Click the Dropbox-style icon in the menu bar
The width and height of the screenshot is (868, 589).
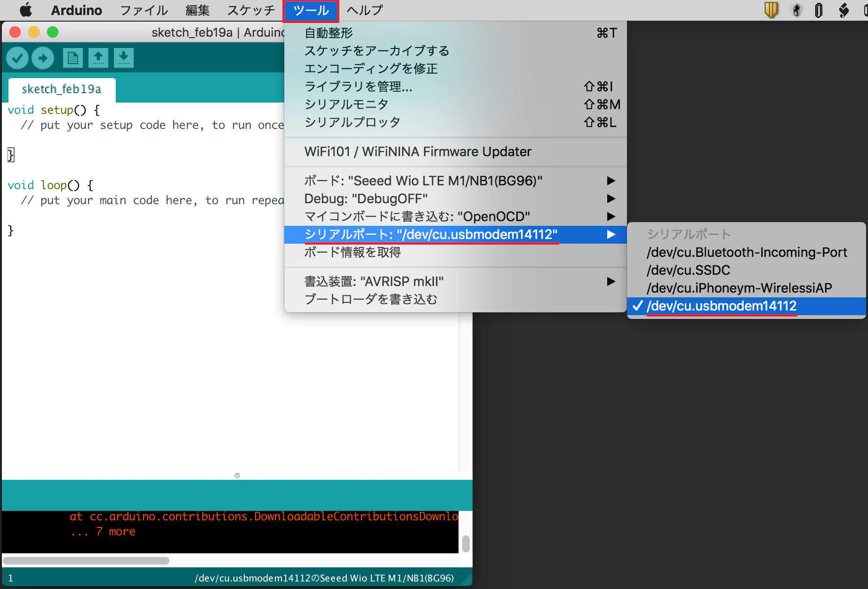[844, 10]
